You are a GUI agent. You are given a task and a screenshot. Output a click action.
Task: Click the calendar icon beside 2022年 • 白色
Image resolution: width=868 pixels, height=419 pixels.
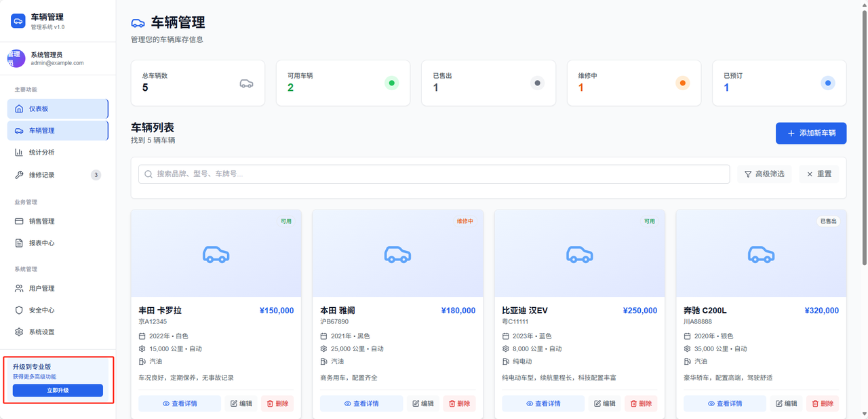pos(142,336)
